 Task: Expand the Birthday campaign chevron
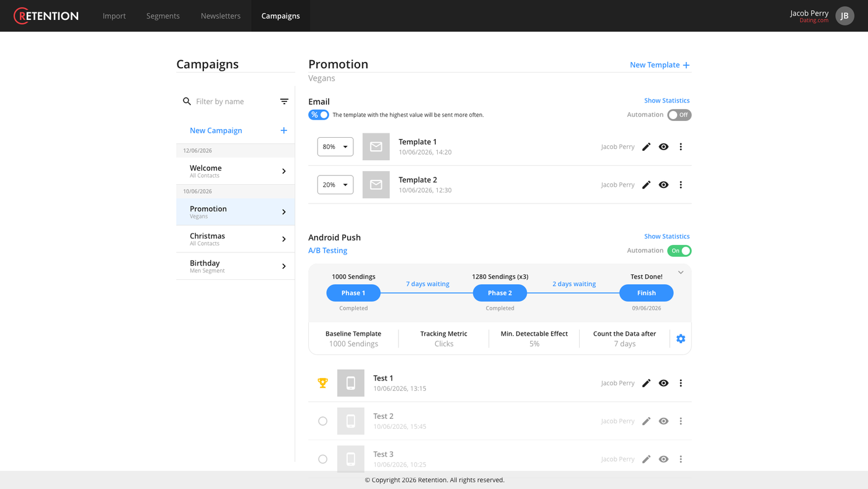click(284, 267)
